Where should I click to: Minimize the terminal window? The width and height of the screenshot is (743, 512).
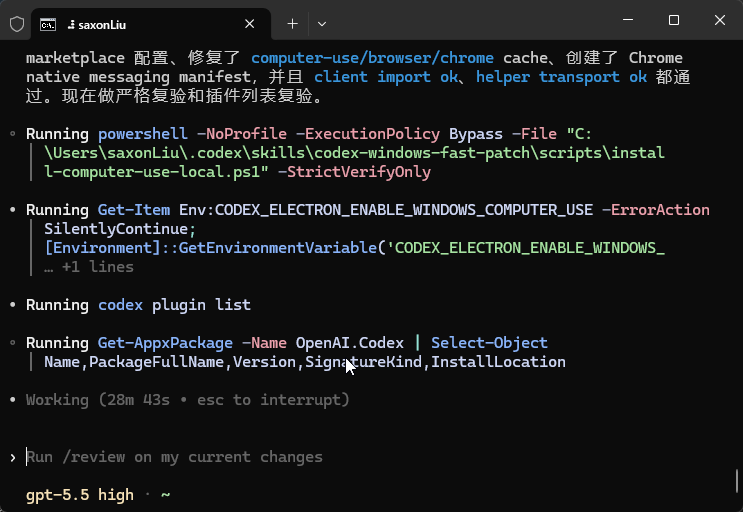click(628, 20)
